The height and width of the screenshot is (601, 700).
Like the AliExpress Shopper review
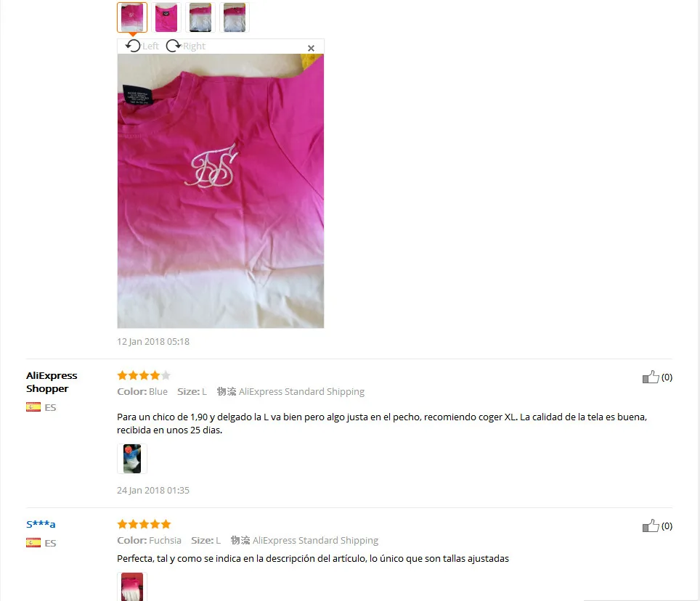coord(651,377)
